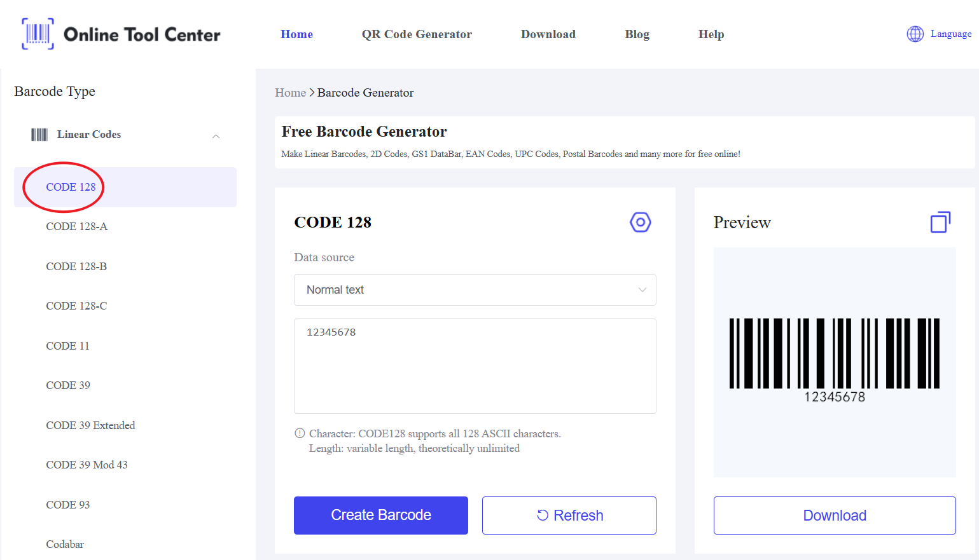Choose CODE 39 Extended in sidebar
Image resolution: width=979 pixels, height=560 pixels.
point(90,425)
